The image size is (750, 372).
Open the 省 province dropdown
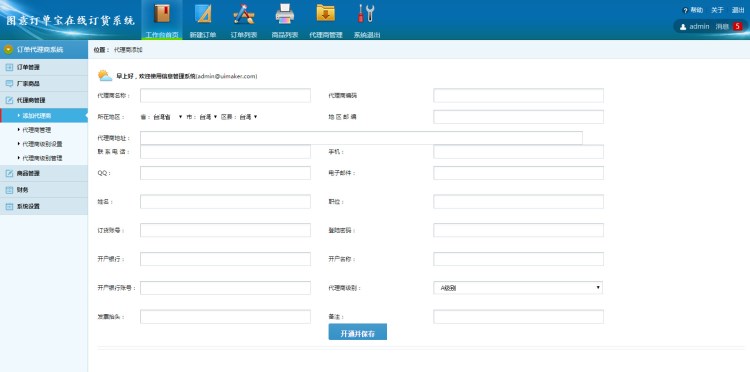(167, 117)
